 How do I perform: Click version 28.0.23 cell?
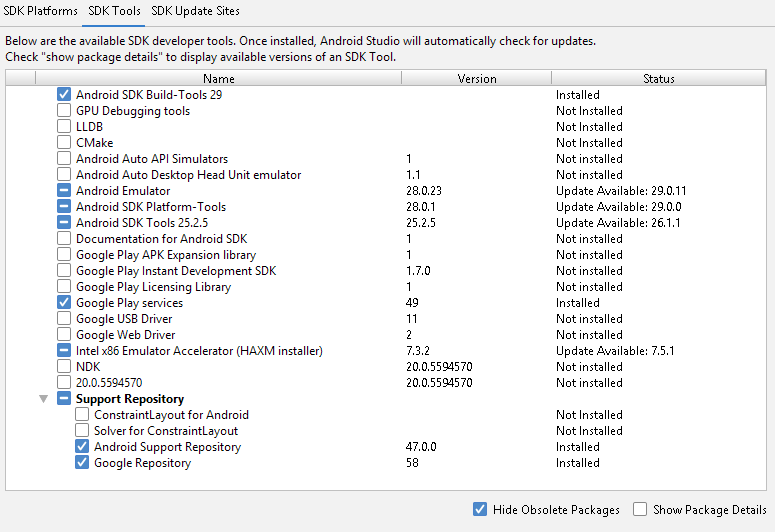point(424,190)
